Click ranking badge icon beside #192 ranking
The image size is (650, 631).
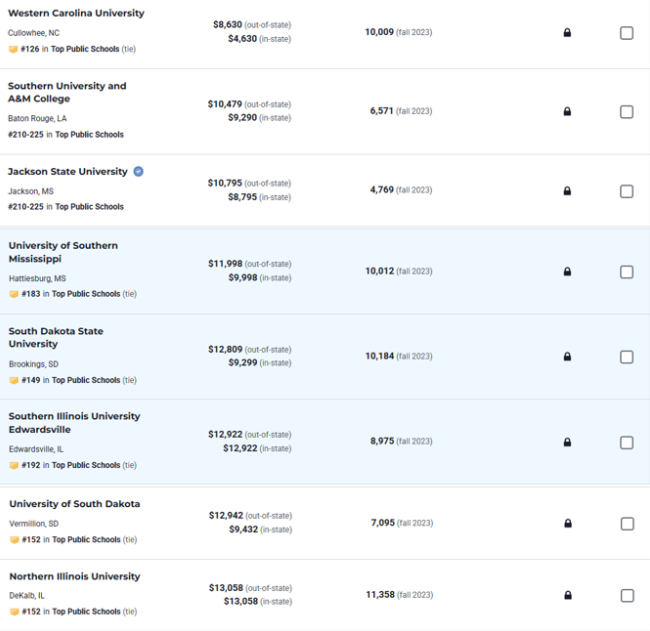pyautogui.click(x=14, y=465)
